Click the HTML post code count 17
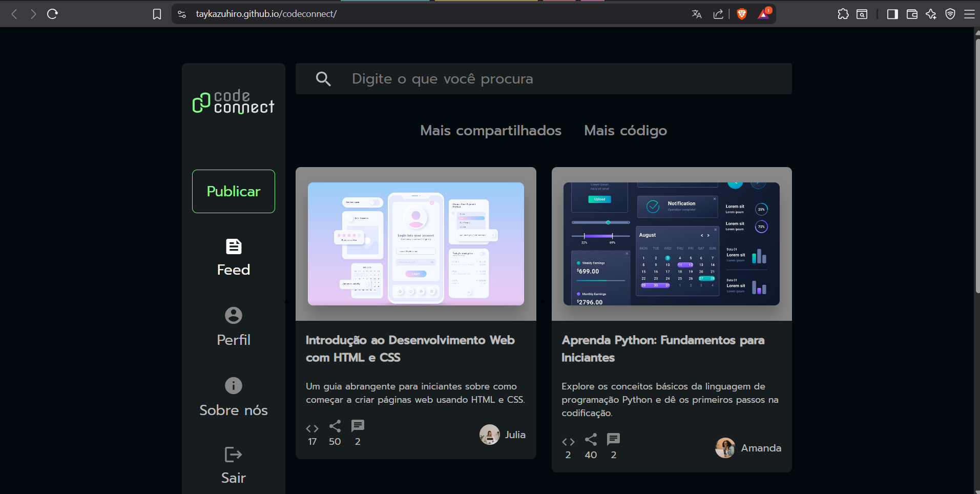This screenshot has width=980, height=494. coord(312,441)
